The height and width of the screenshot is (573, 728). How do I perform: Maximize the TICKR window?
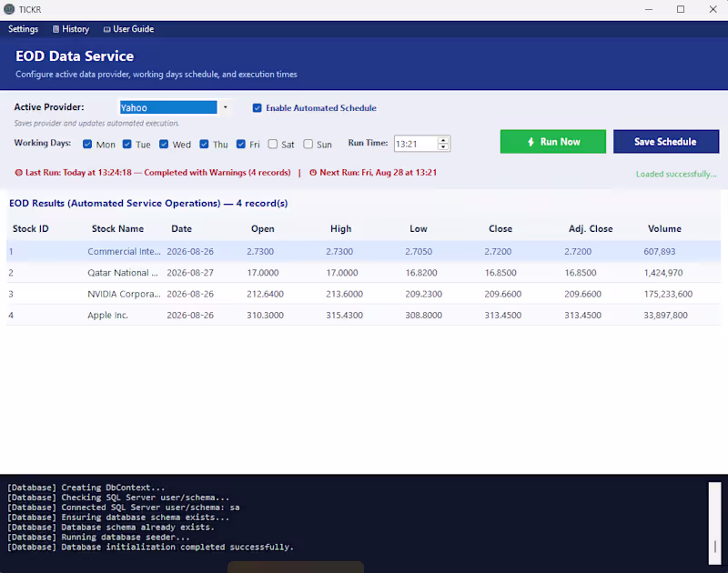click(x=680, y=9)
